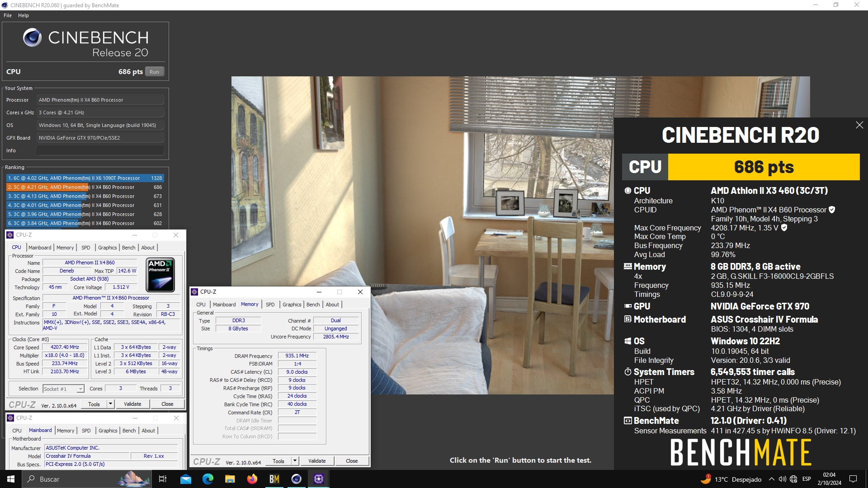Click the Motherboard icon in BenchMate panel
The height and width of the screenshot is (488, 868).
(x=628, y=319)
